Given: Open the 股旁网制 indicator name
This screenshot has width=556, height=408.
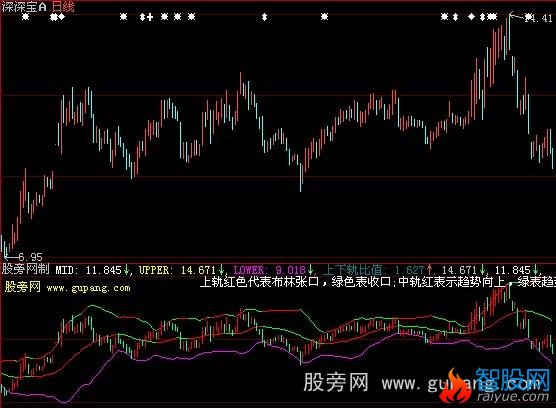Looking at the screenshot, I should click(25, 269).
